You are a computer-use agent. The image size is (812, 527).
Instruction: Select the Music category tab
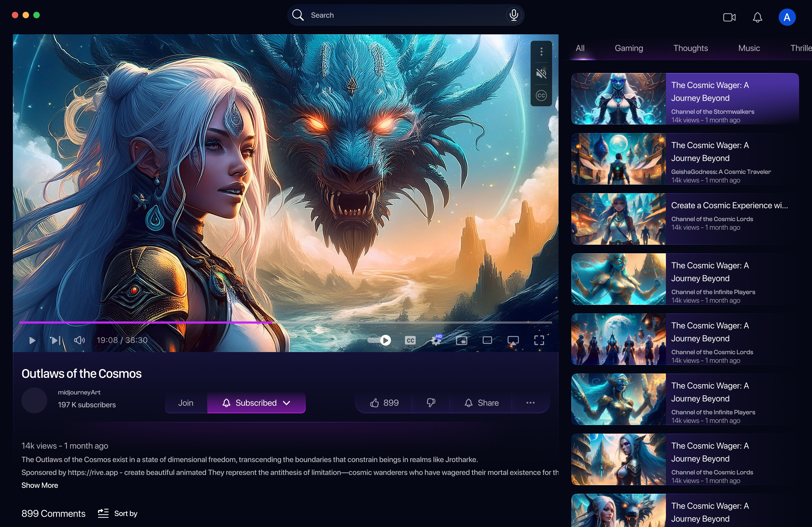(x=749, y=48)
